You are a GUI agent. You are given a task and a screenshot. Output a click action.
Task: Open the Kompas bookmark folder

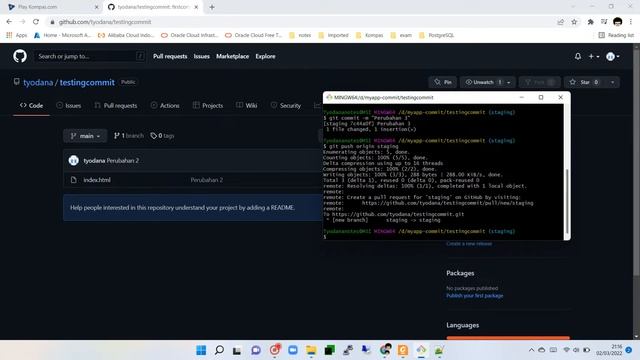coord(369,35)
